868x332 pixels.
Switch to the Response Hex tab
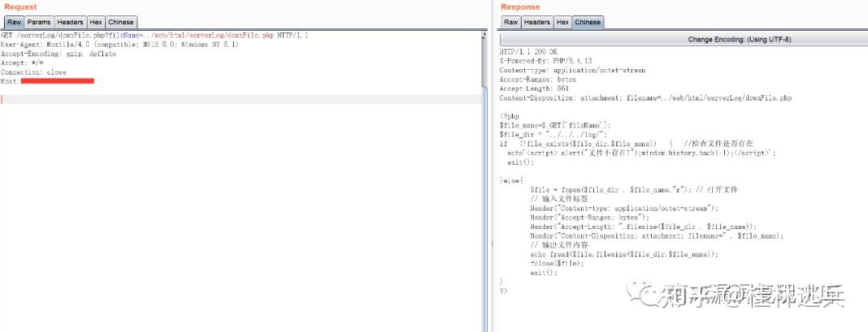(563, 23)
